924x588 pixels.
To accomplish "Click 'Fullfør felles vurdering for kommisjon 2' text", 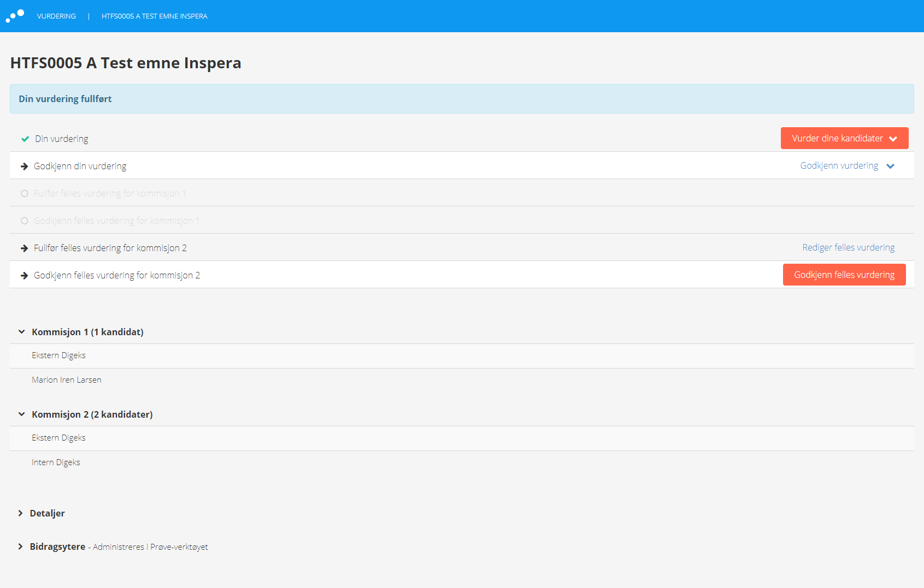I will pos(110,248).
